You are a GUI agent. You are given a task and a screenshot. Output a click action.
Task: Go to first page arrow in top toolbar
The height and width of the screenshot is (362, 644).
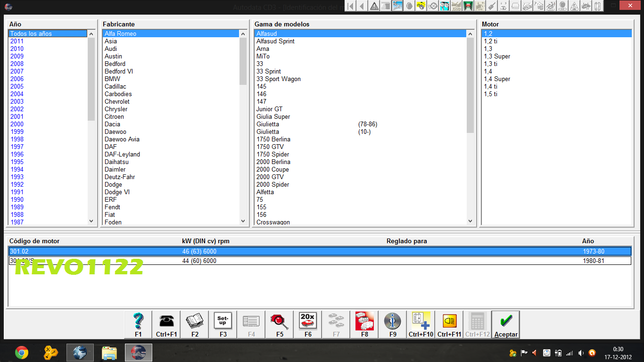[x=351, y=6]
